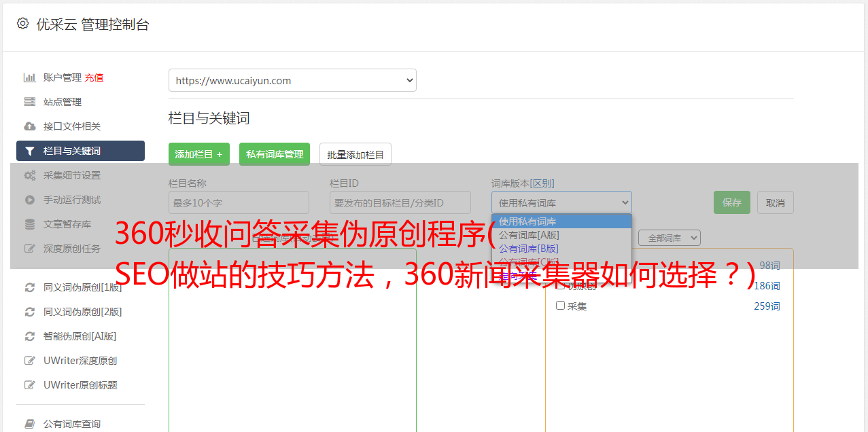Open 采集细节设置 via its gears icon
The height and width of the screenshot is (432, 868).
coord(29,175)
